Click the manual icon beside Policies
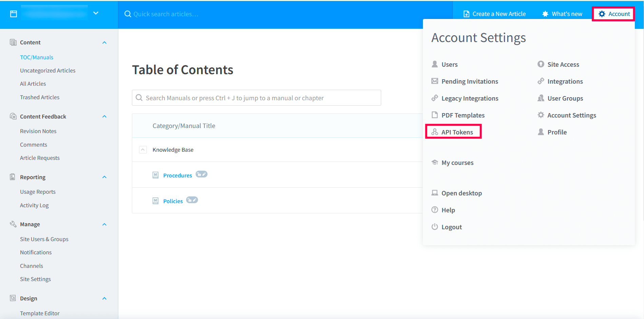This screenshot has height=319, width=644. (x=155, y=201)
